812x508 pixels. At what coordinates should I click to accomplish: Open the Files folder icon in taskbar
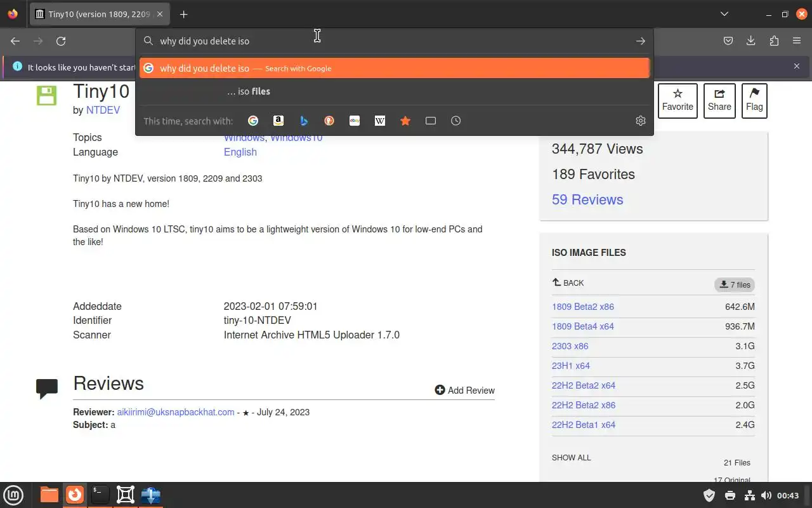point(49,495)
